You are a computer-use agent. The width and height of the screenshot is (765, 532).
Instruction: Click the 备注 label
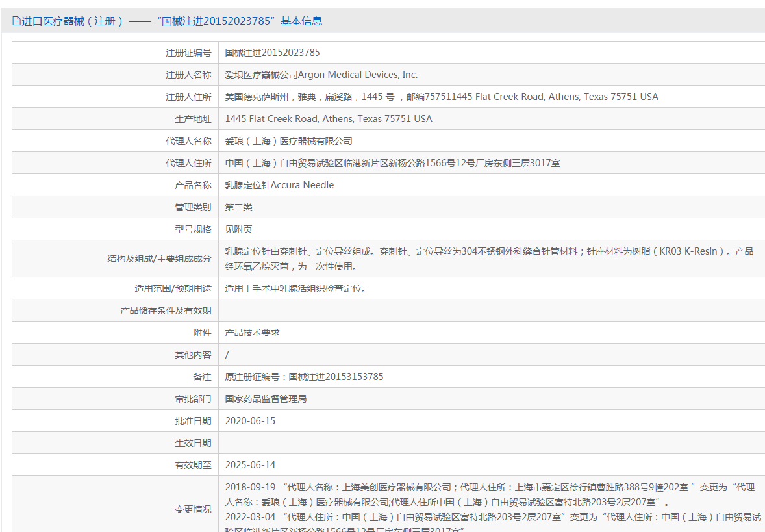(x=202, y=377)
